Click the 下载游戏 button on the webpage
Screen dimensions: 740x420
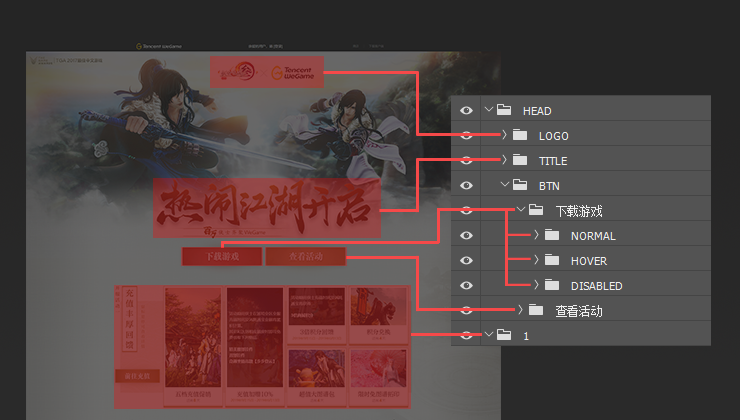[222, 257]
